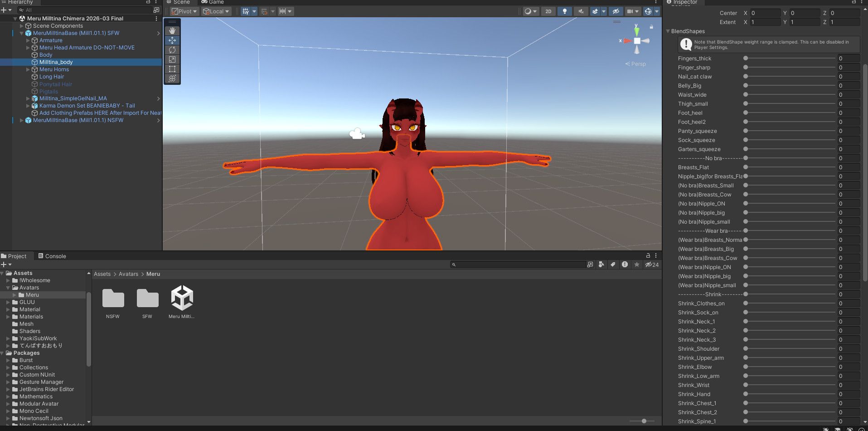868x431 pixels.
Task: Select the Scale tool
Action: pos(172,59)
